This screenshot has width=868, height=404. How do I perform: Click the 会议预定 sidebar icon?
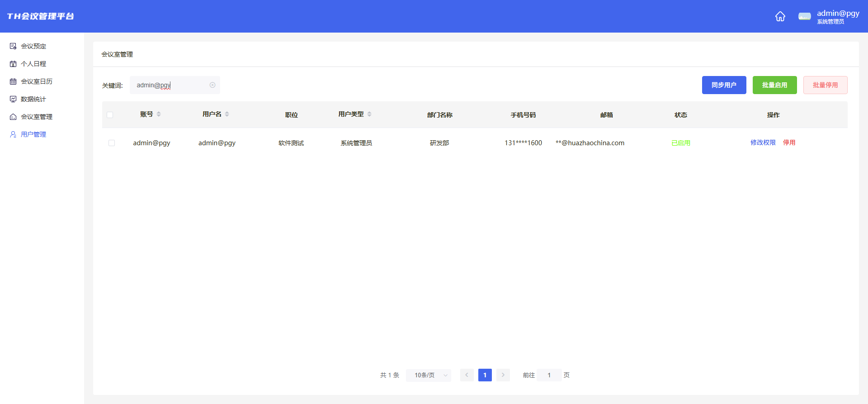13,46
